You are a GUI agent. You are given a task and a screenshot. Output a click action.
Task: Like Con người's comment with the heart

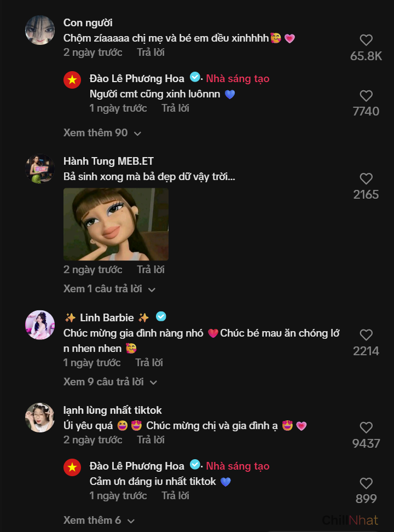tap(366, 40)
